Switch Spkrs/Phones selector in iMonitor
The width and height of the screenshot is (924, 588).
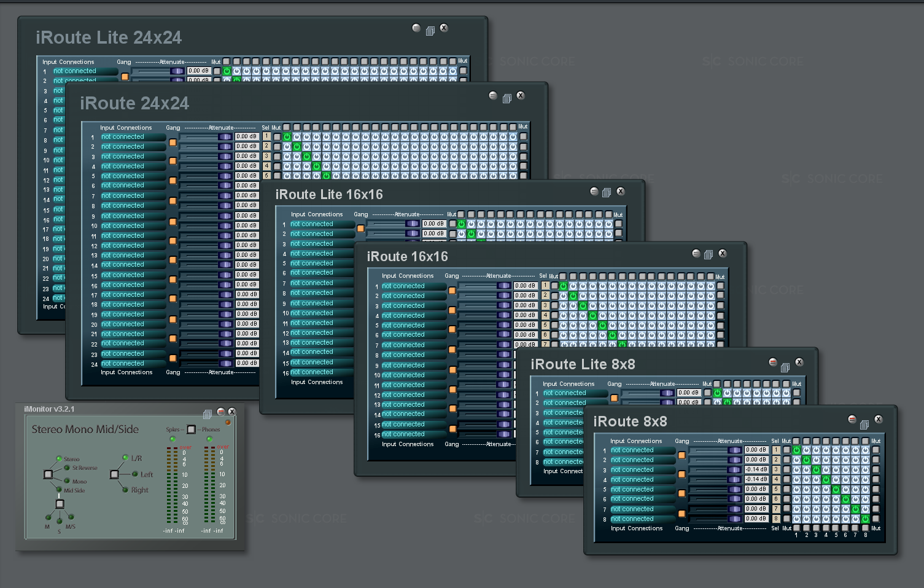coord(191,429)
